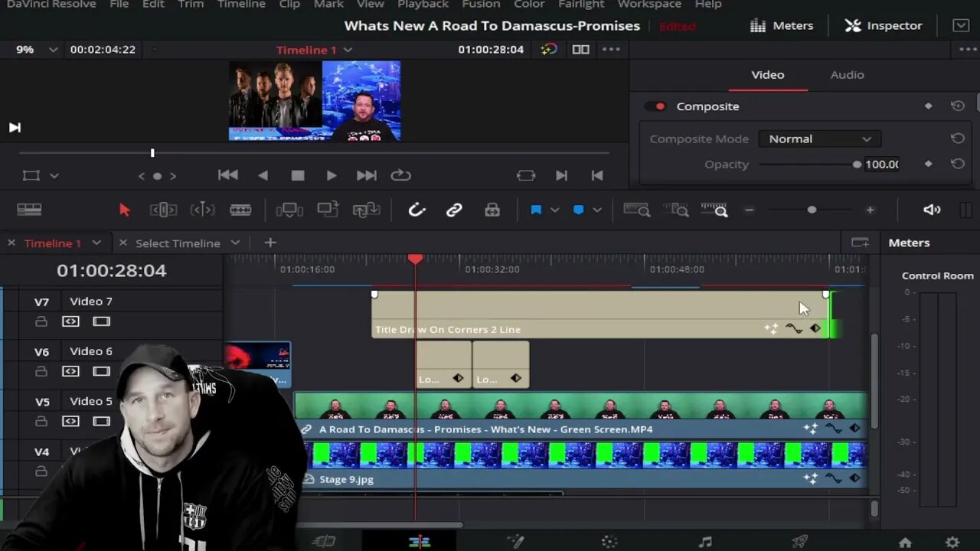Click the Replace Clip toolbar icon
This screenshot has width=980, height=551.
[367, 210]
